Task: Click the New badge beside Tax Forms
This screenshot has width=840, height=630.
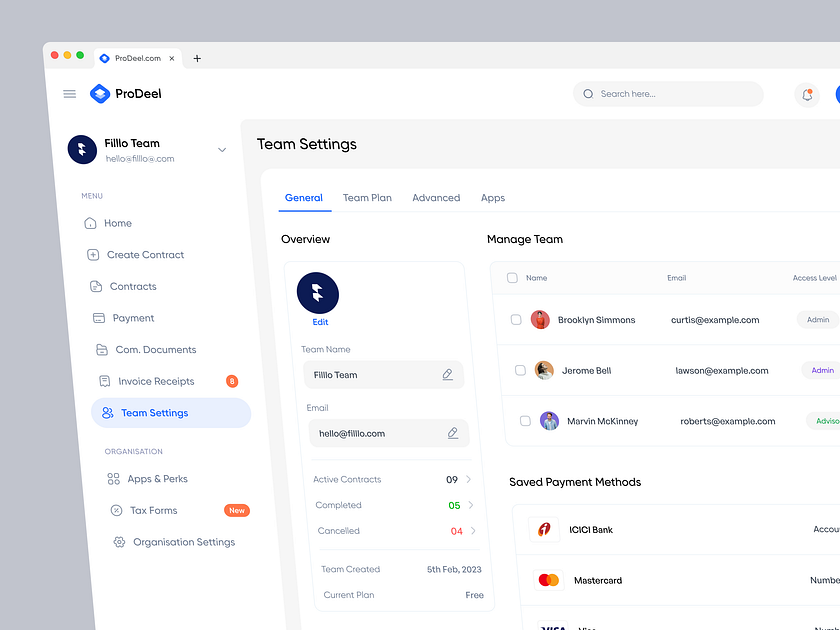Action: tap(236, 510)
